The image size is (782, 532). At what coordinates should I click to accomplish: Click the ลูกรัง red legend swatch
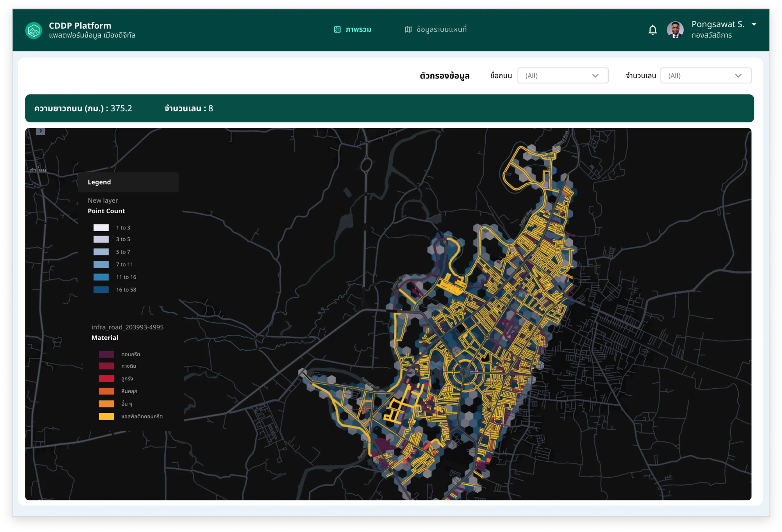tap(106, 379)
